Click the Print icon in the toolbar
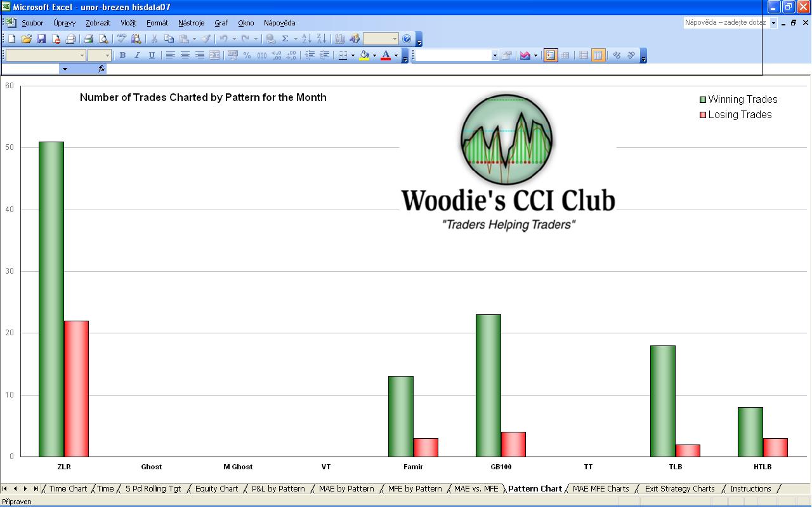Viewport: 812px width, 508px height. [x=89, y=39]
